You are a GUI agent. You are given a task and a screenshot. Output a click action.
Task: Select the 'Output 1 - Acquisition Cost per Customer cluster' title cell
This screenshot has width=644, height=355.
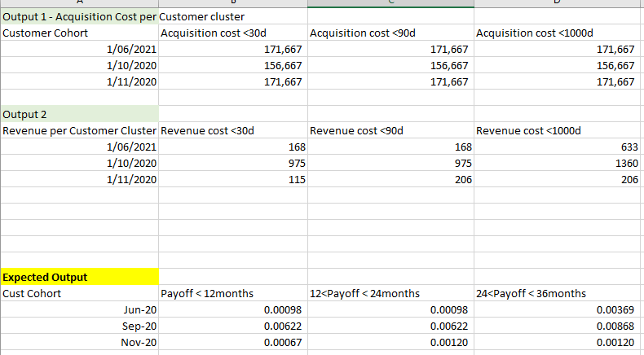(x=80, y=16)
